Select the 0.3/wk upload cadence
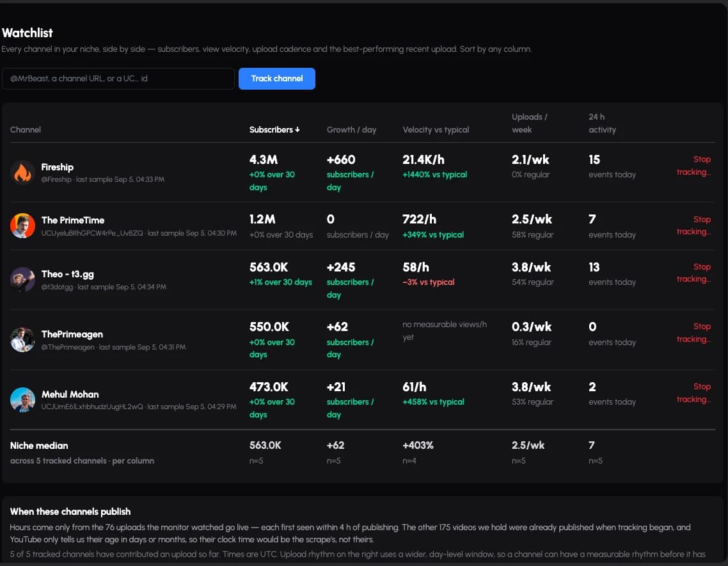Viewport: 728px width, 566px height. pyautogui.click(x=532, y=327)
